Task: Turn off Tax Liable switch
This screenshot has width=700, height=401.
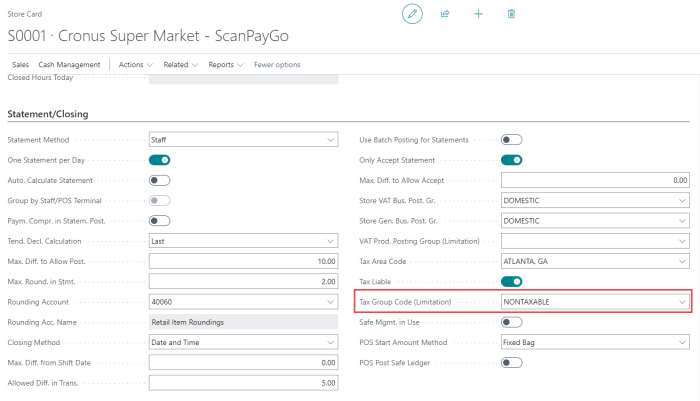Action: click(x=512, y=281)
